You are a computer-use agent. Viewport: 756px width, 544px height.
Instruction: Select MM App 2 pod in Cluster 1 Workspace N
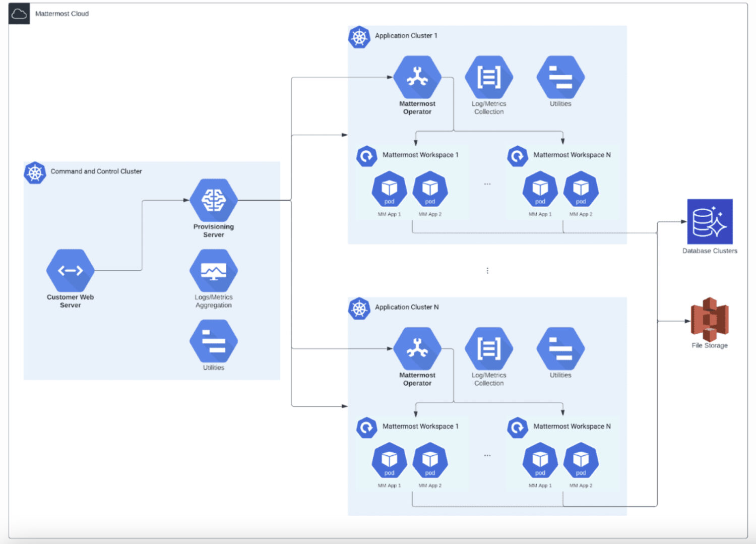(581, 190)
